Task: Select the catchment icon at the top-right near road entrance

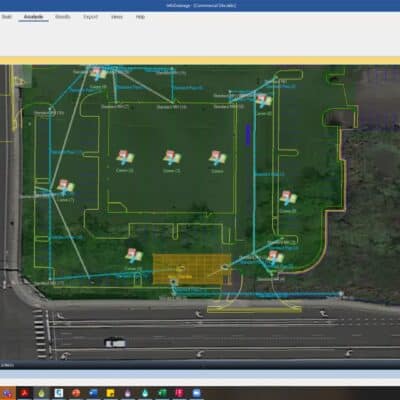Action: 263,101
